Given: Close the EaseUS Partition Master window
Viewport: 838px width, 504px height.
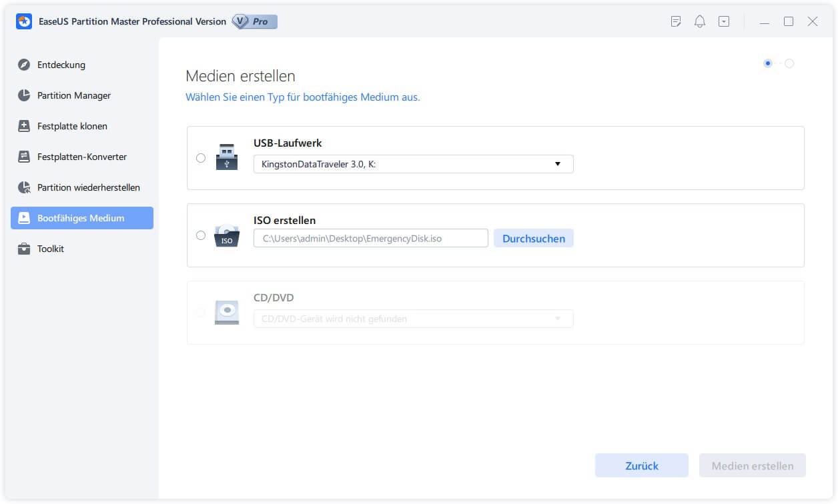Looking at the screenshot, I should [813, 21].
